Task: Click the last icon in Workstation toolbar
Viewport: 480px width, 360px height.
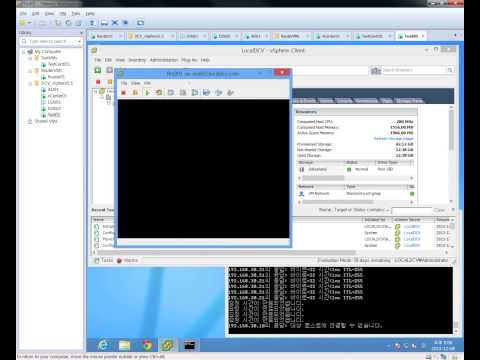Action: point(140,23)
